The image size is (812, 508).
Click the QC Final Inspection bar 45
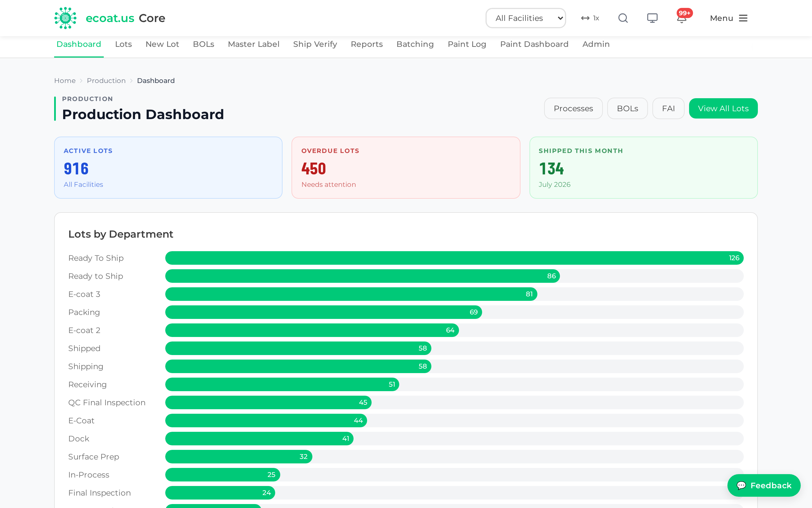[268, 402]
